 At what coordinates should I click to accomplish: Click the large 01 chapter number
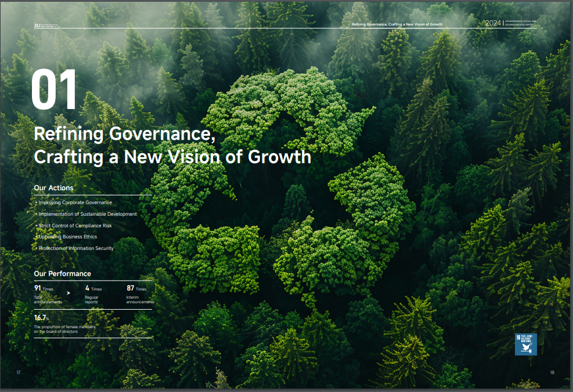coord(54,90)
